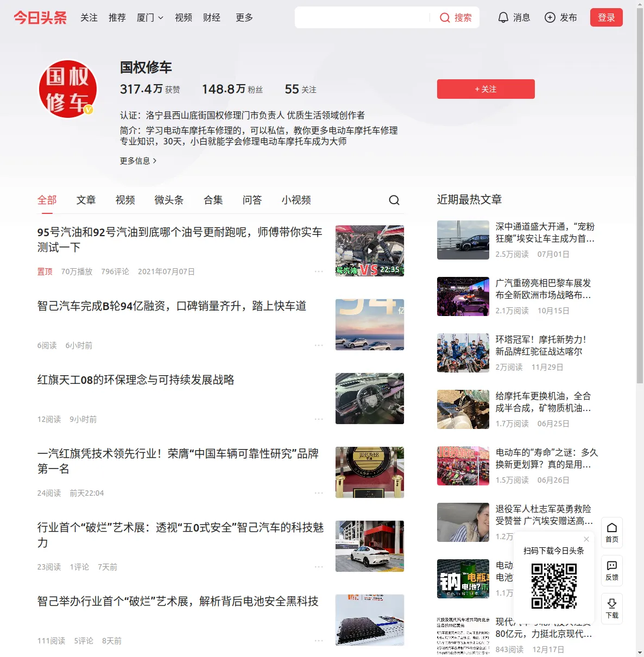Open more options for 行业首个破烂艺术展 post
The image size is (644, 657).
(319, 567)
